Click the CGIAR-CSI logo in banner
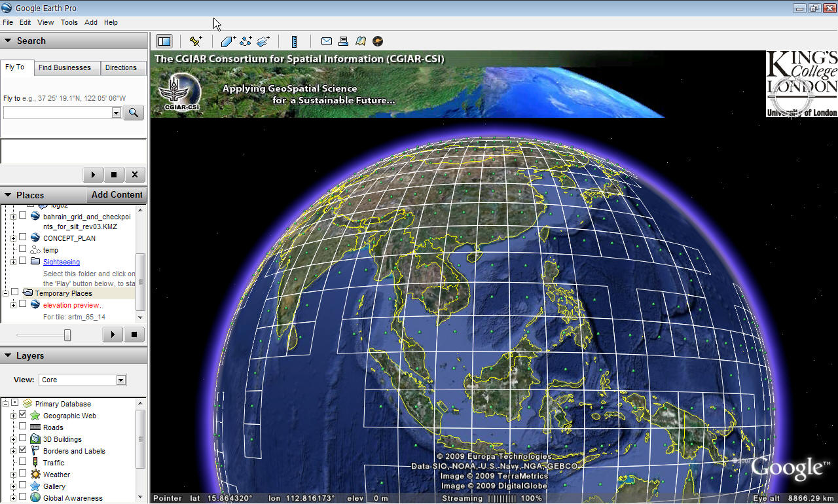Viewport: 838px width, 504px height. (182, 92)
